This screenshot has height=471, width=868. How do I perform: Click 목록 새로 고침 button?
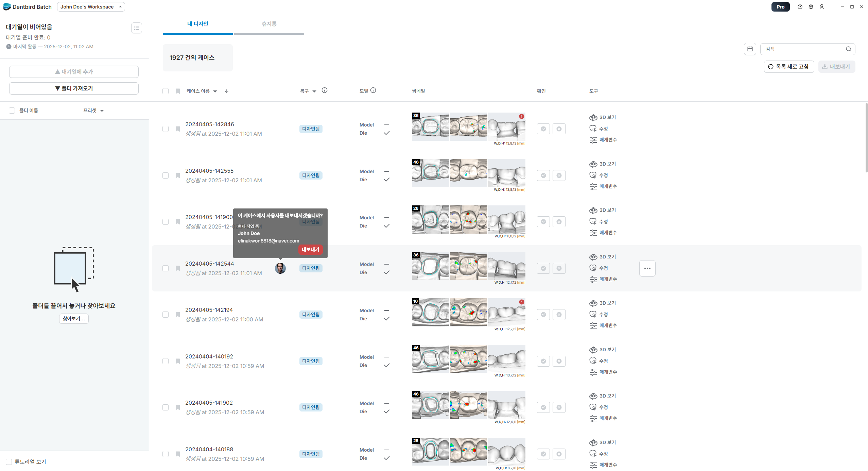(x=788, y=67)
